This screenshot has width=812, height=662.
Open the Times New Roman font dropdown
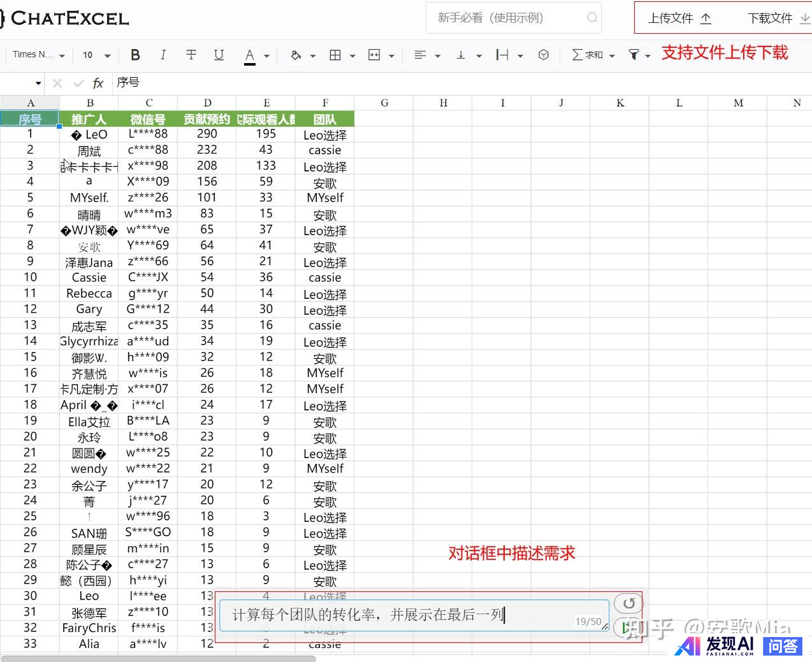click(39, 55)
